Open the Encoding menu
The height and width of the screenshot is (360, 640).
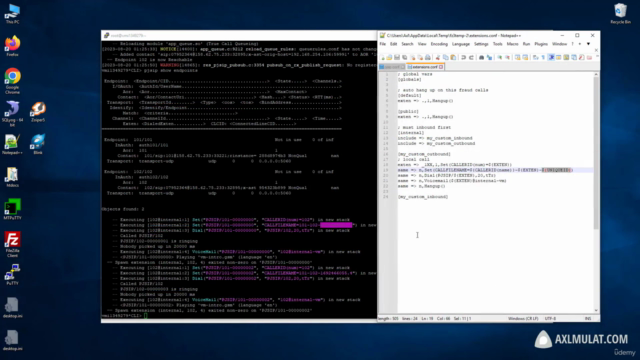point(439,44)
